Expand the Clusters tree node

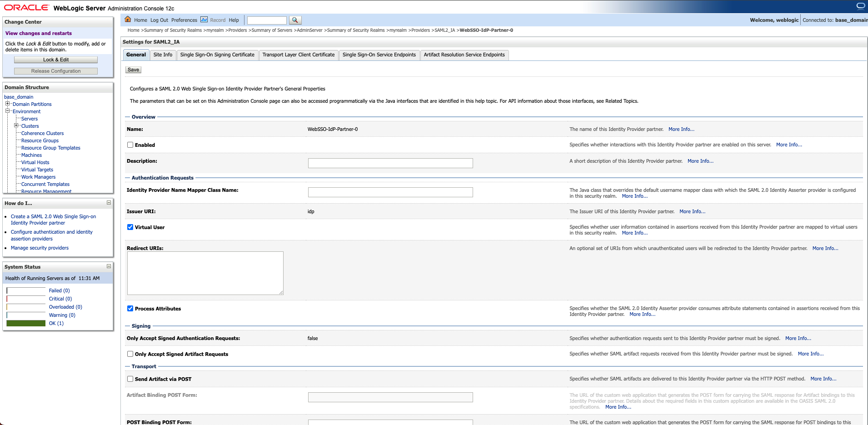tap(16, 125)
